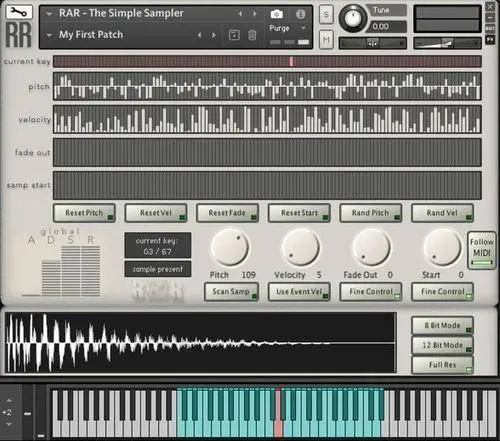Solo the instrument with the S button
Screen dimensions: 500x441
point(326,14)
